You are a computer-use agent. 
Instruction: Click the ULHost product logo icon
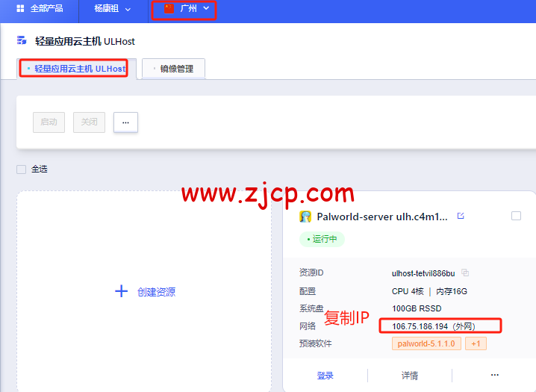[x=22, y=40]
